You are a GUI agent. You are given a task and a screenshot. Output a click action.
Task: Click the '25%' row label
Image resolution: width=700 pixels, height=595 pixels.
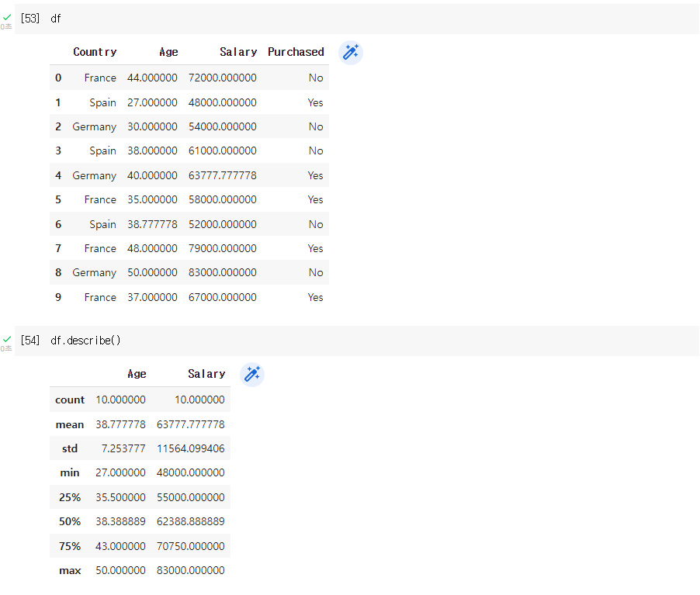pyautogui.click(x=70, y=498)
